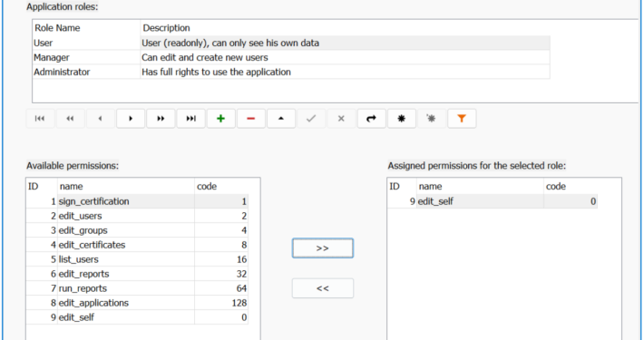Select edit_certificates permission row
Screen dimensions: 644x340
[x=137, y=245]
